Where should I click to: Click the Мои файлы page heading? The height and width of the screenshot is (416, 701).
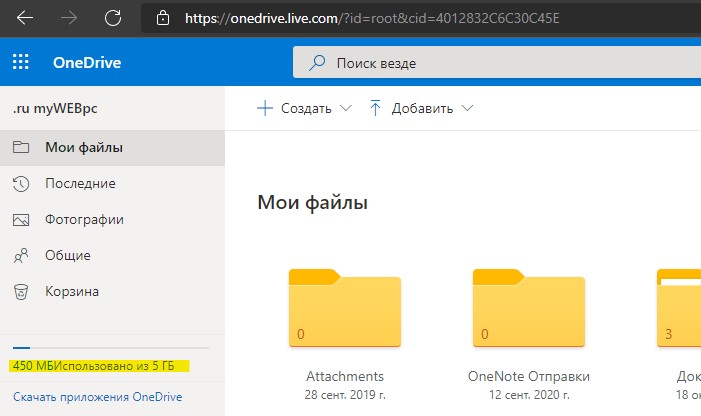pos(312,203)
